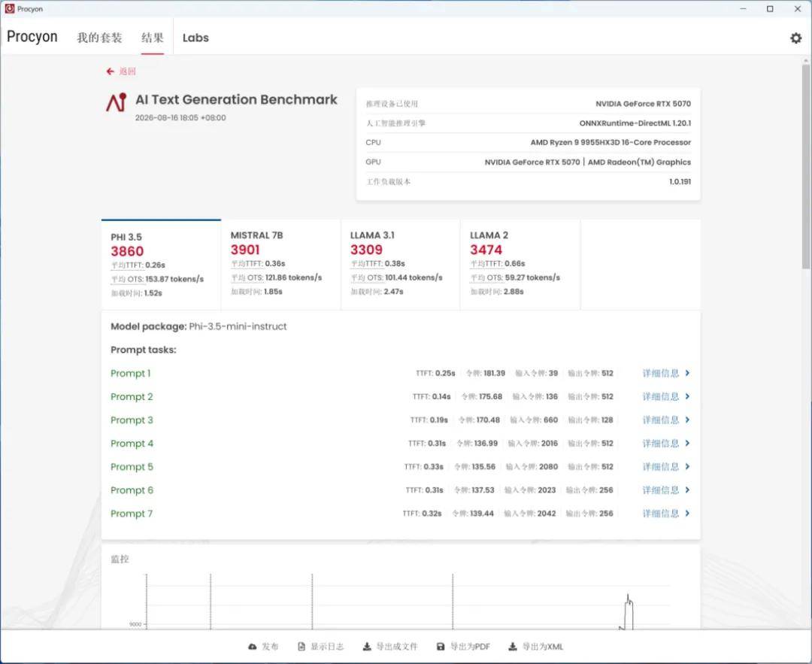Click the AMD Ryzen 9 9955HX3D CPU value
Viewport: 812px width, 664px height.
(x=611, y=142)
